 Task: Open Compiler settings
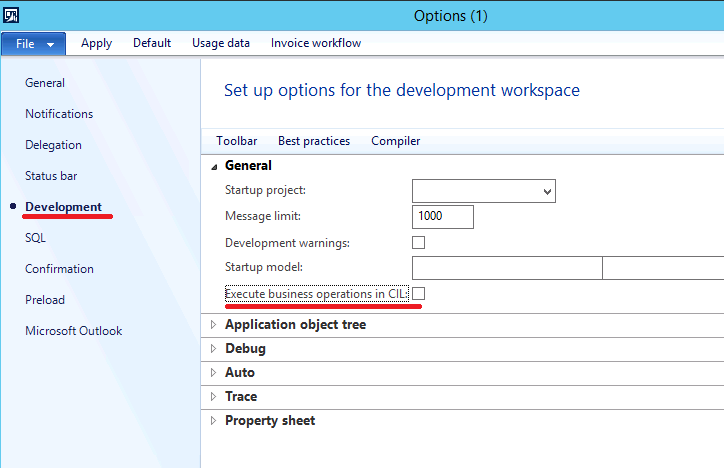tap(396, 141)
